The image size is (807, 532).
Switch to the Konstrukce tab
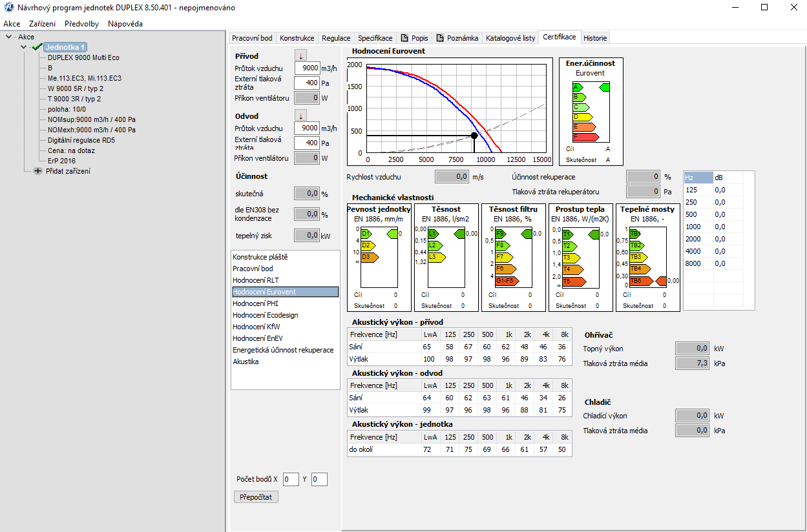point(297,38)
